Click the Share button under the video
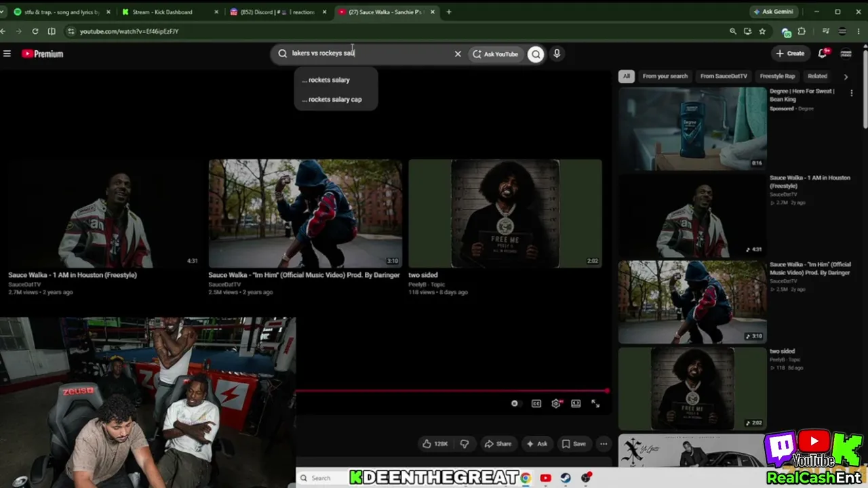 (498, 444)
